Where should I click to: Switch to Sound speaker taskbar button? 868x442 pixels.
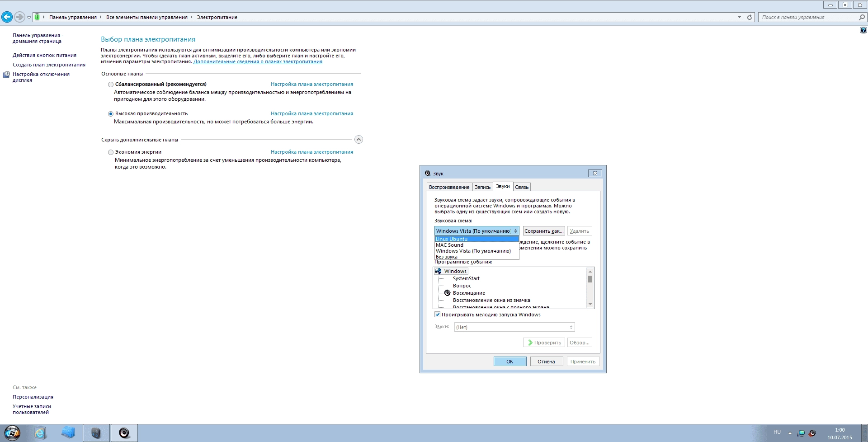click(x=124, y=433)
